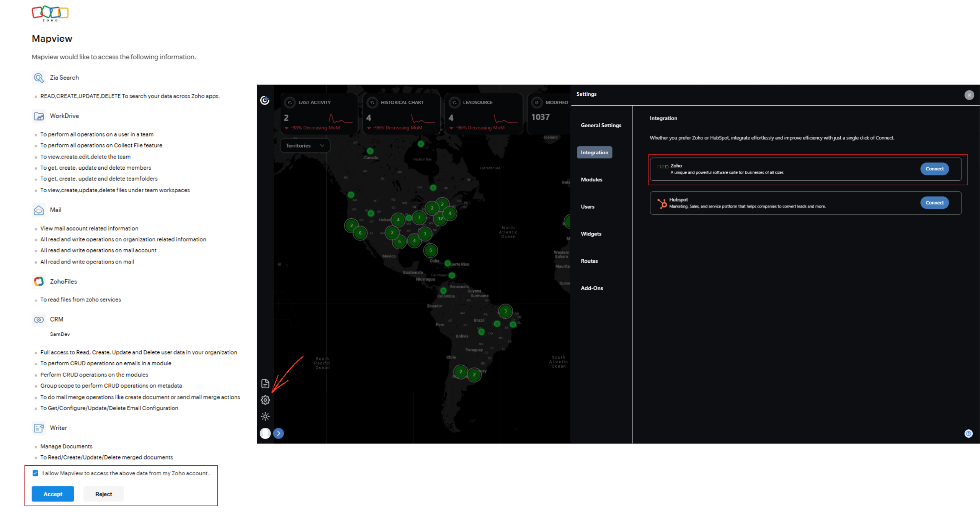Click the user avatar circle

[x=265, y=433]
